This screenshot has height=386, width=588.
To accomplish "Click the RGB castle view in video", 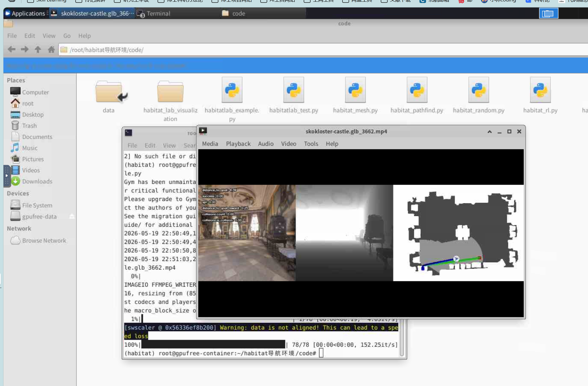I will coord(247,233).
